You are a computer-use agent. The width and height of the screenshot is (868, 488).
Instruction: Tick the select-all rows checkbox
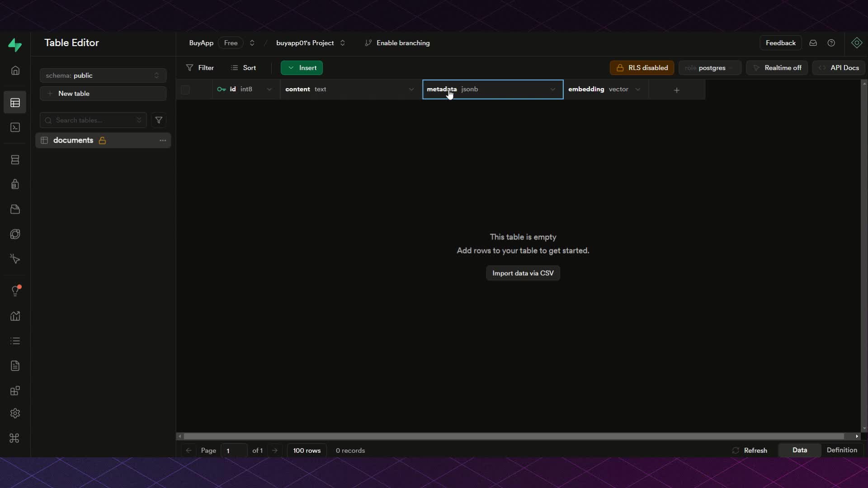coord(185,89)
